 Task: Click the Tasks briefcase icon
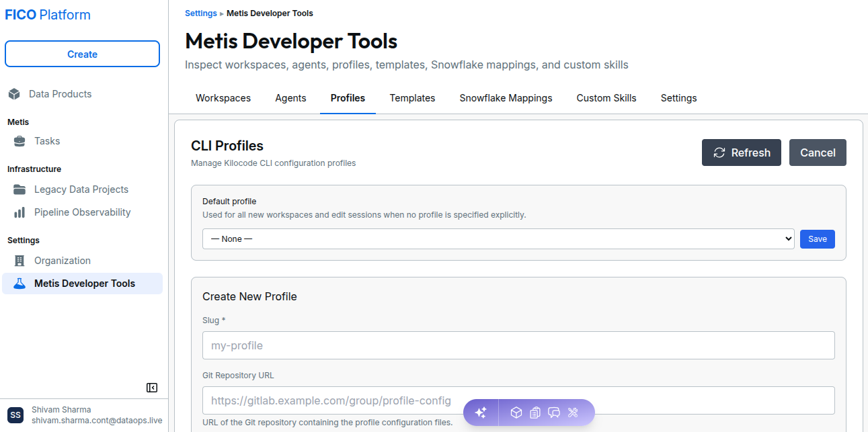(19, 141)
